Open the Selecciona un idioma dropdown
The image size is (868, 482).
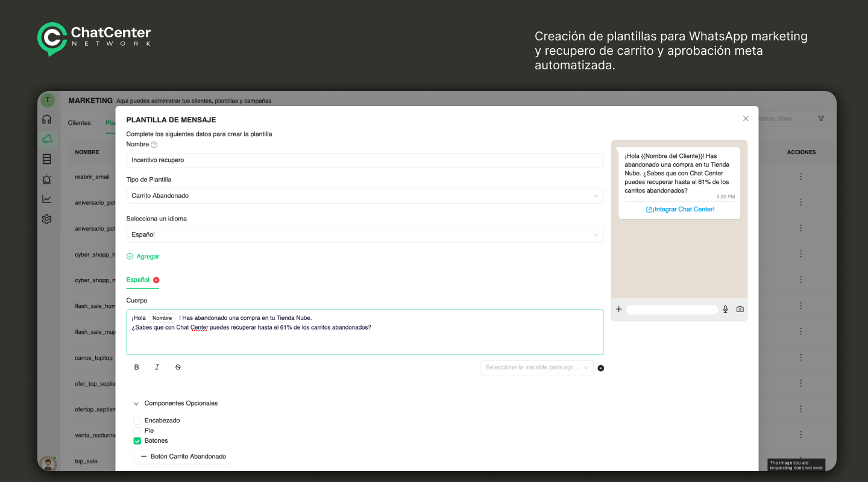pyautogui.click(x=365, y=235)
